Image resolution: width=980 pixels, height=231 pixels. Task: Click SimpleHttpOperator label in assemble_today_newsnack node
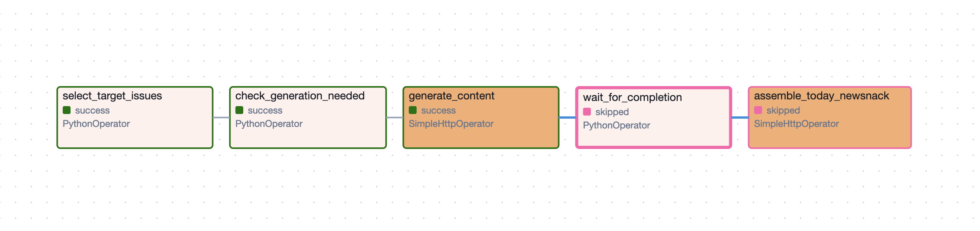pyautogui.click(x=796, y=124)
